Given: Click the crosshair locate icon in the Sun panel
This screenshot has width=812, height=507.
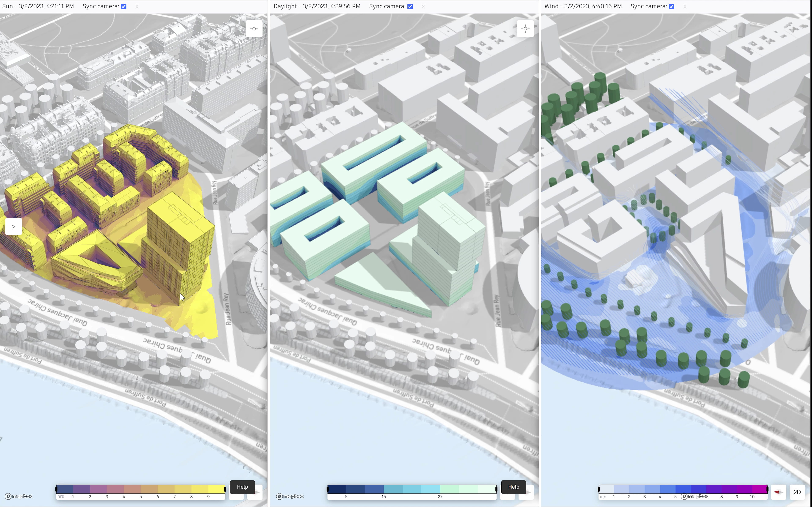Looking at the screenshot, I should (254, 29).
